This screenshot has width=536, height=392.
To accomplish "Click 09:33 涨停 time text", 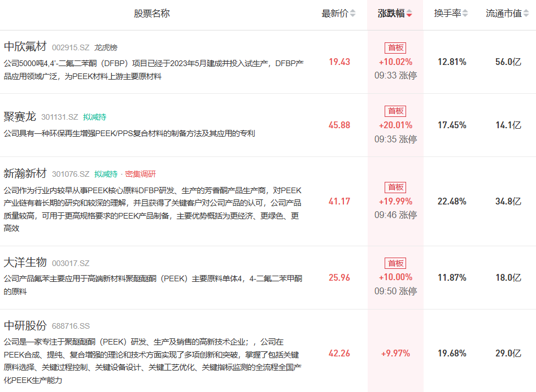I will [395, 75].
